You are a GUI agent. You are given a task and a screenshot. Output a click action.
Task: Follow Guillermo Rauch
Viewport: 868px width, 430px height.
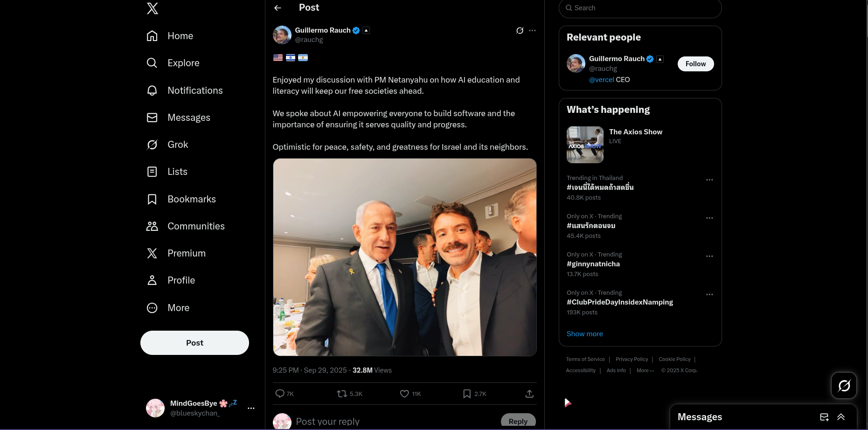pos(695,64)
